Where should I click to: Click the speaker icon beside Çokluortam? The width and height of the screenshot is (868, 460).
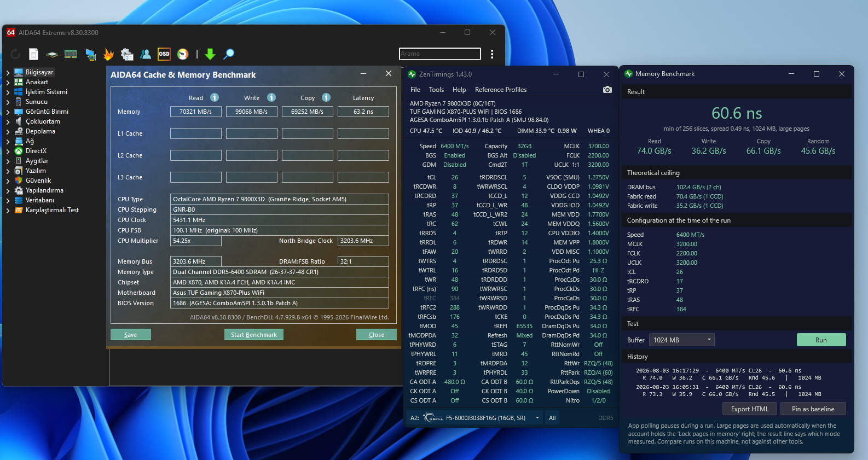tap(19, 121)
